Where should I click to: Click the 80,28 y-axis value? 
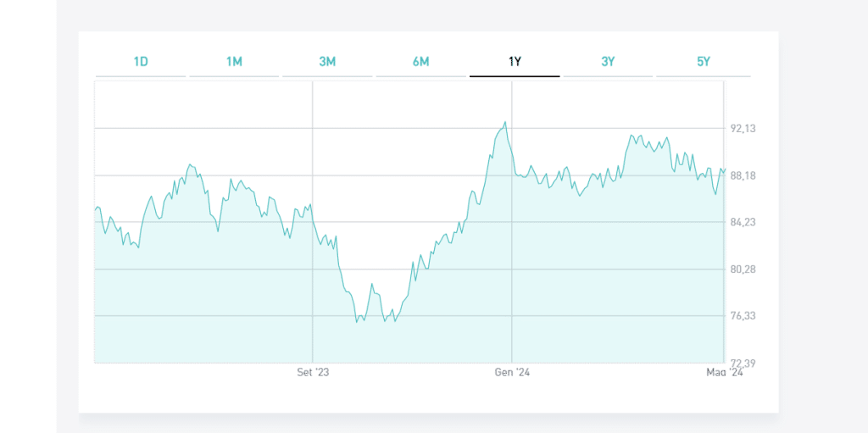(743, 269)
